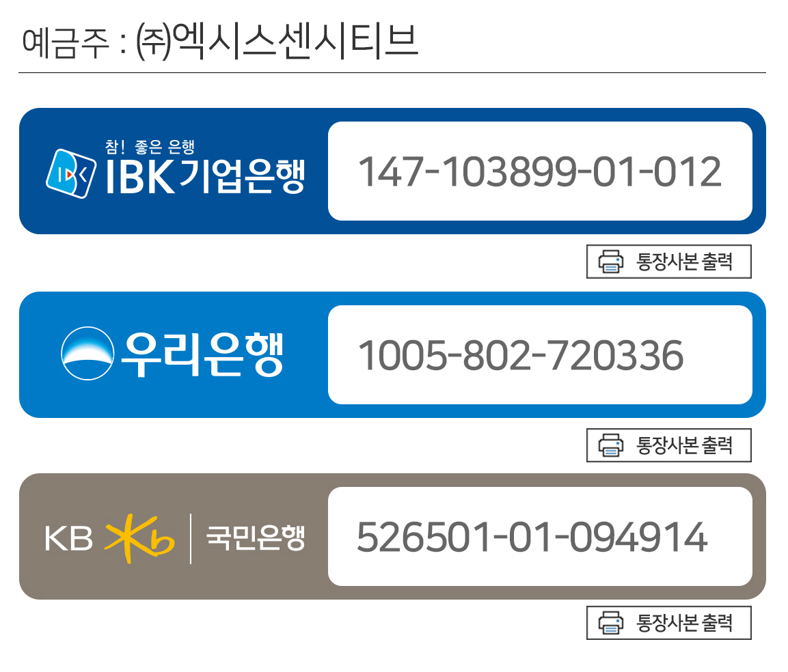Click printer icon under 국민은행 account

(610, 623)
